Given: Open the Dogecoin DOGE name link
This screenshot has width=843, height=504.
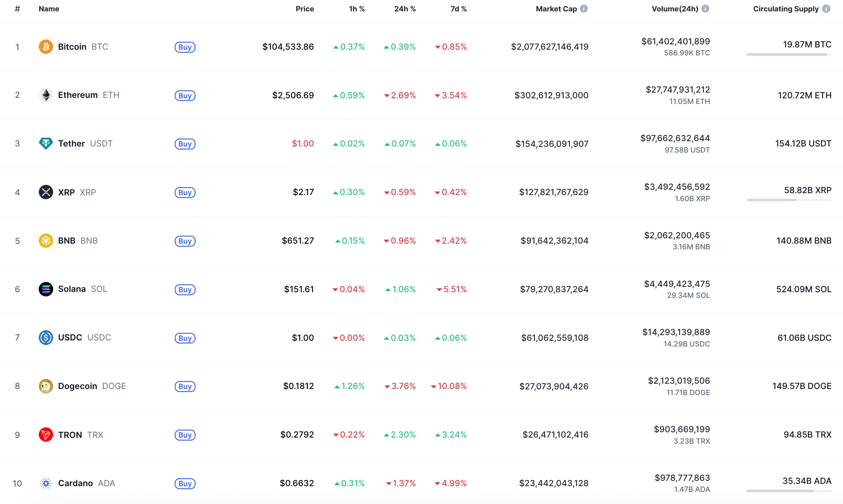Looking at the screenshot, I should pyautogui.click(x=92, y=386).
